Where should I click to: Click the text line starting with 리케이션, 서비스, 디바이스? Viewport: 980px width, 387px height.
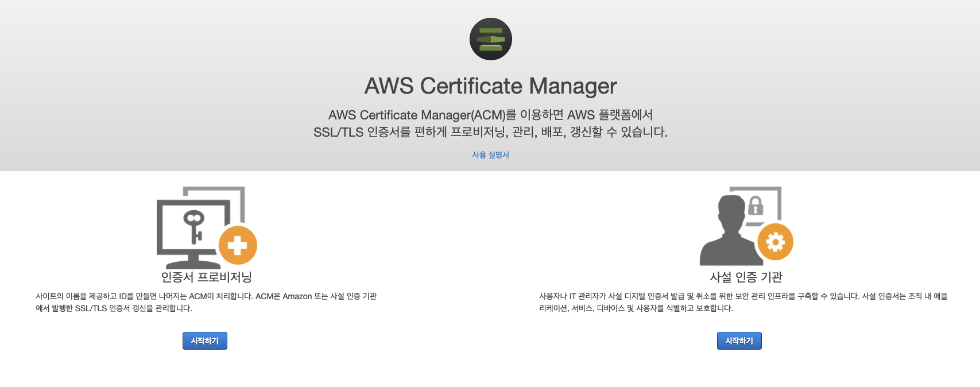(636, 308)
